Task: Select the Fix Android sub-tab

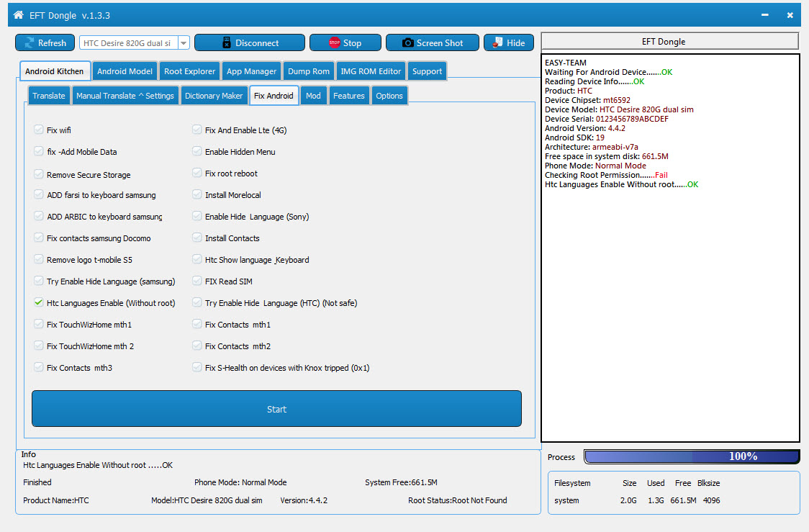Action: point(274,96)
